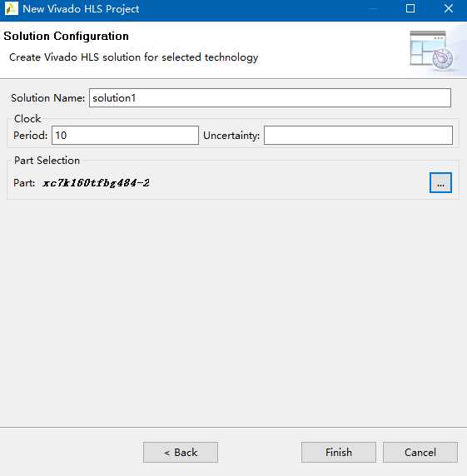Viewport: 467px width, 476px height.
Task: Click the Solution Configuration wizard banner image
Action: pyautogui.click(x=431, y=51)
